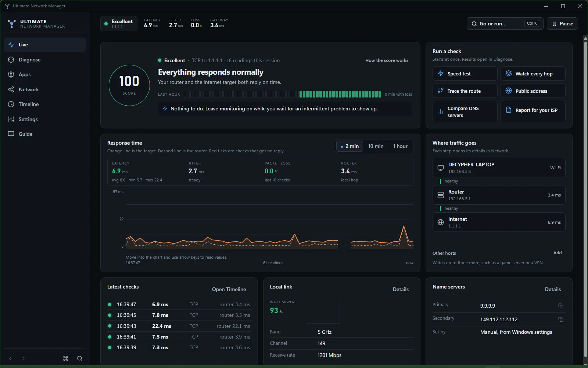Open DECYPHER_LAPTOP device step details

[499, 168]
